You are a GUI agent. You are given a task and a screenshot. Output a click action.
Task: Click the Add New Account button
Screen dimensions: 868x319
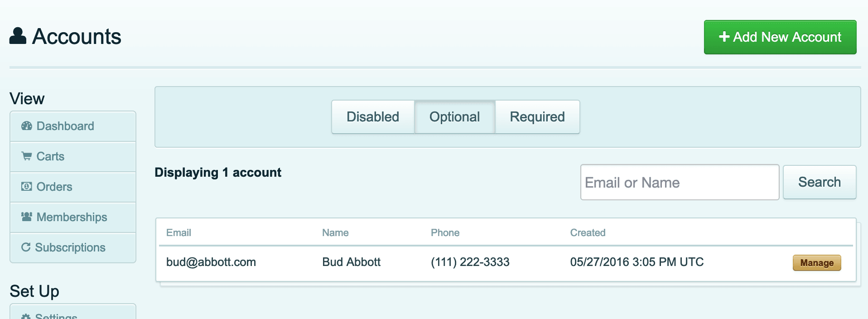point(780,37)
